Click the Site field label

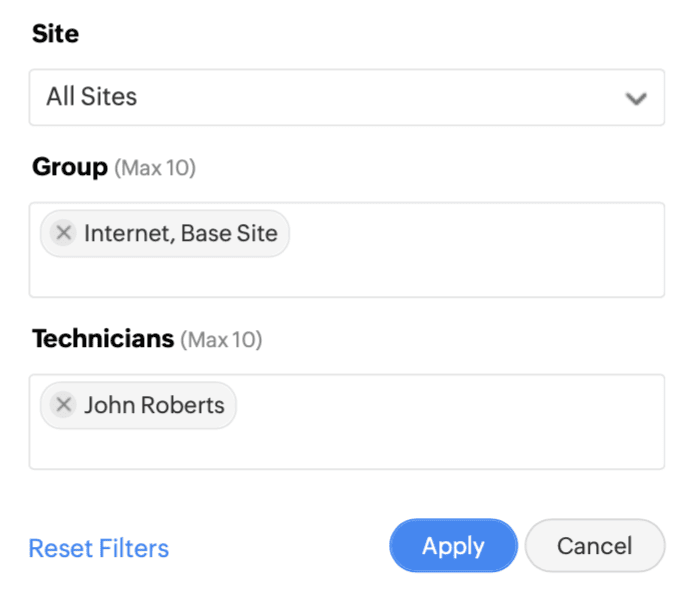(x=55, y=34)
